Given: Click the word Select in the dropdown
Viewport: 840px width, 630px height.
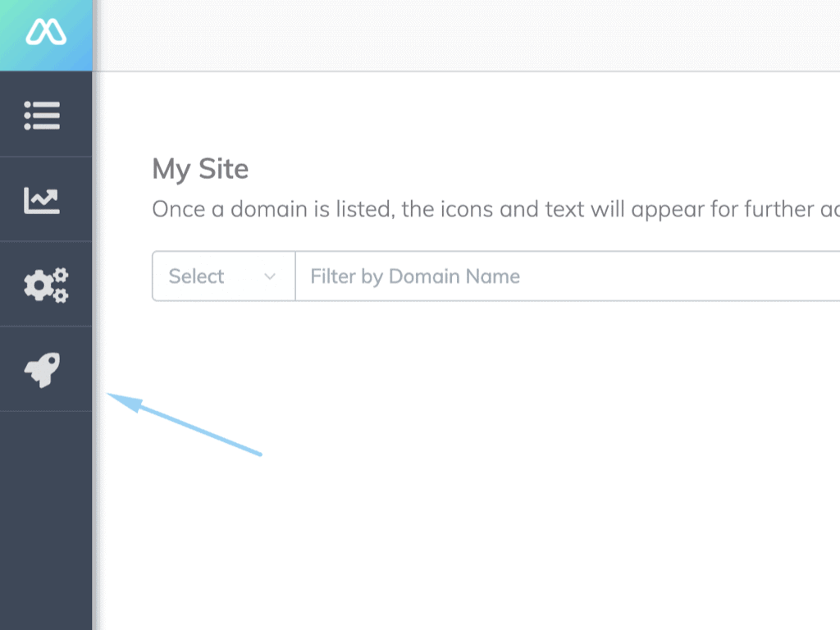Looking at the screenshot, I should tap(196, 276).
